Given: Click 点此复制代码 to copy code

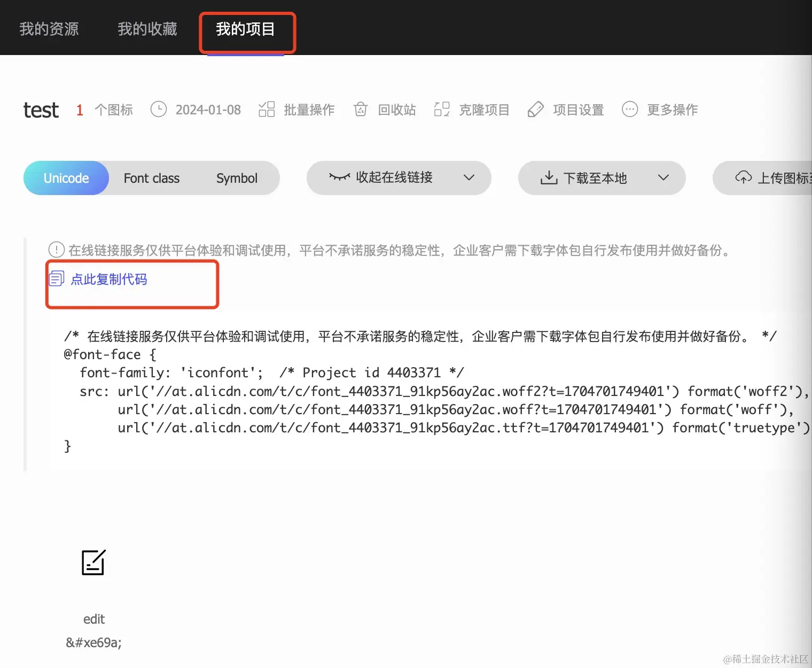Looking at the screenshot, I should [109, 279].
